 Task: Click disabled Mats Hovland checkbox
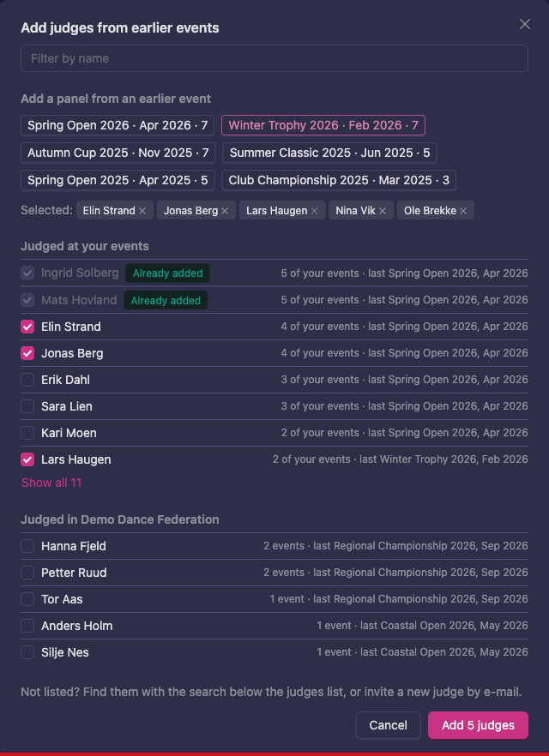(27, 300)
